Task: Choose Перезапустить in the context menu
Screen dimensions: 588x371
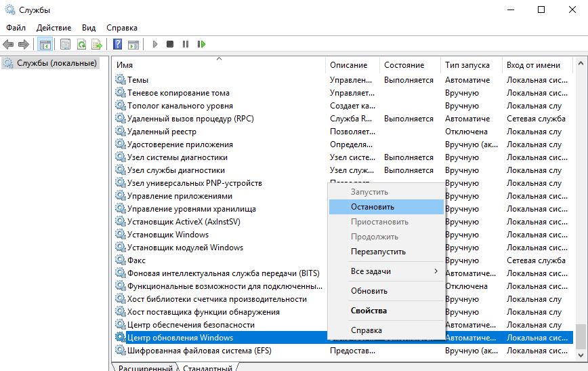Action: pos(386,252)
